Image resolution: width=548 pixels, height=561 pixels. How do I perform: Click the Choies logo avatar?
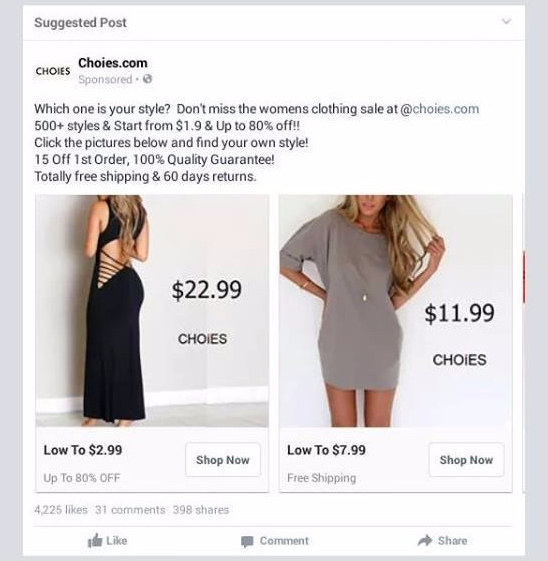point(53,71)
